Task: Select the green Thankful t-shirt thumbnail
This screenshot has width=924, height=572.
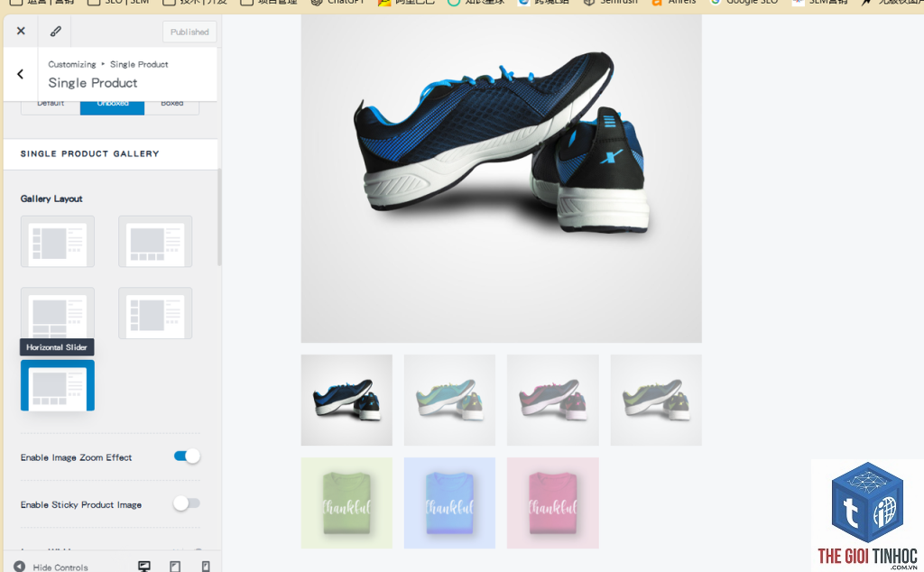Action: pos(346,503)
